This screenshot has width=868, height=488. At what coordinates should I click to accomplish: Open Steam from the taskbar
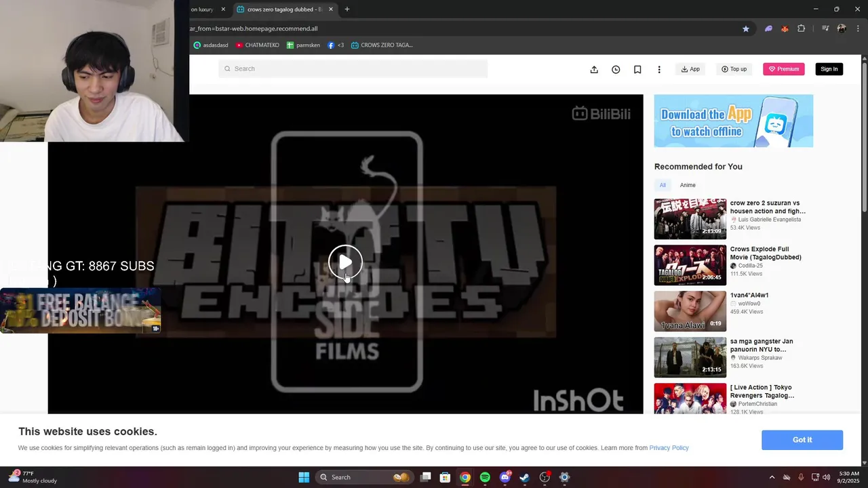(x=524, y=477)
